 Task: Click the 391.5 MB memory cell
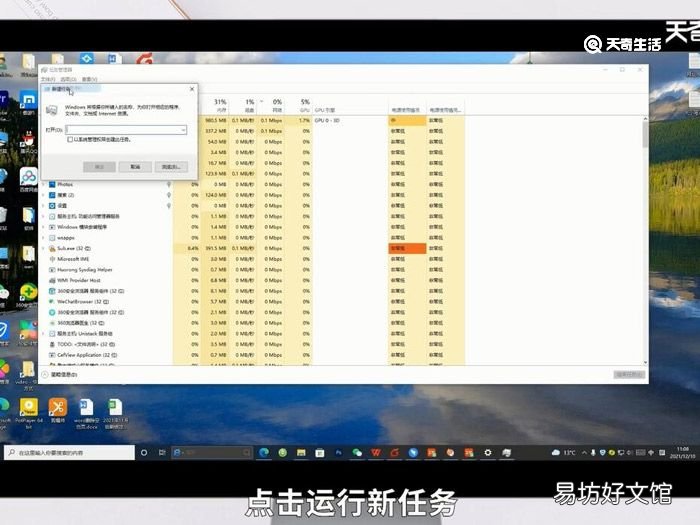point(216,249)
